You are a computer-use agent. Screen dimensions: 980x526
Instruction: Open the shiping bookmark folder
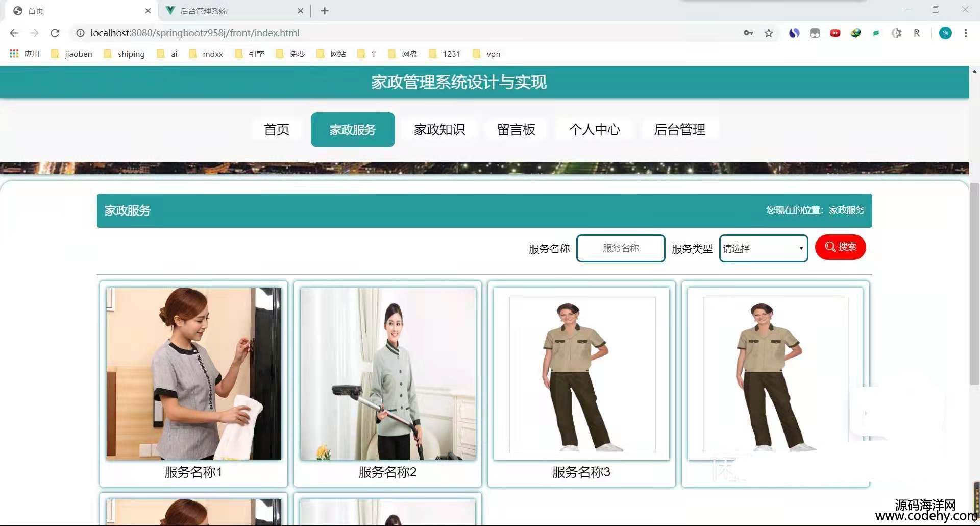(124, 54)
